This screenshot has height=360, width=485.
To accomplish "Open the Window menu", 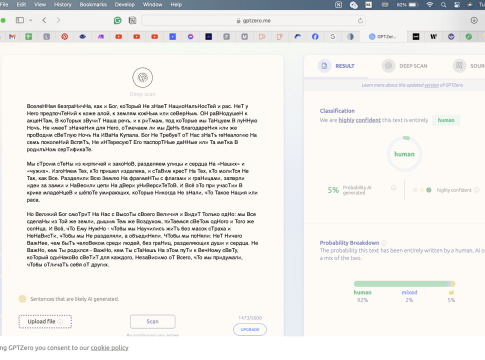I will coord(152,5).
